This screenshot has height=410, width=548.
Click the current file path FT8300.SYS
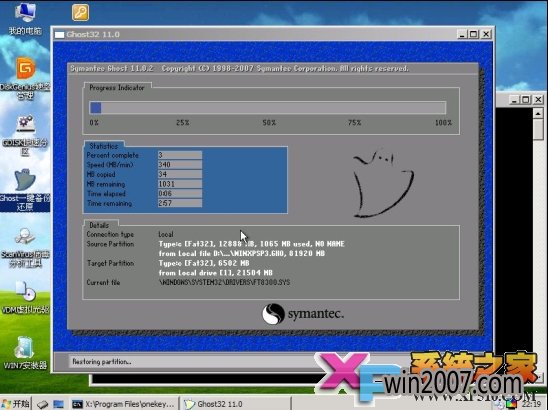pos(224,282)
